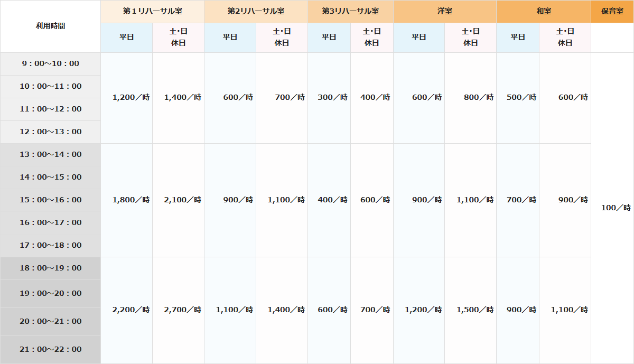This screenshot has height=364, width=634.
Task: Click the 第3リハーサル室 header
Action: 350,11
